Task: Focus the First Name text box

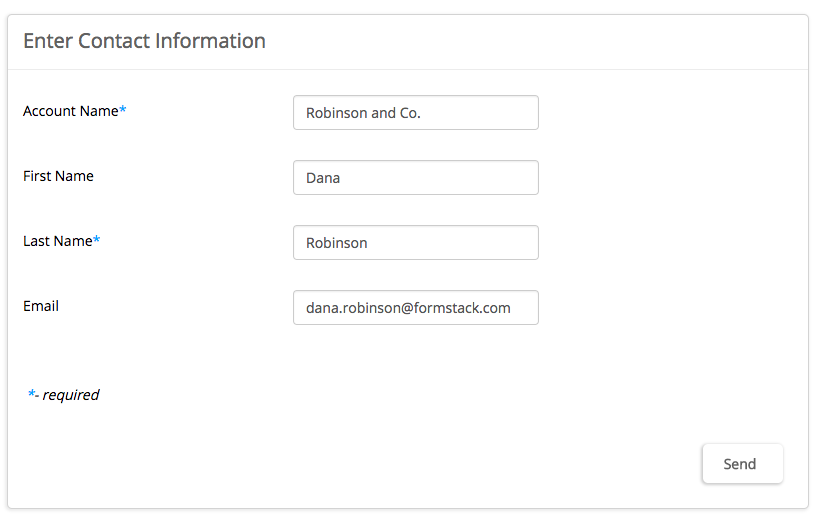Action: coord(415,178)
